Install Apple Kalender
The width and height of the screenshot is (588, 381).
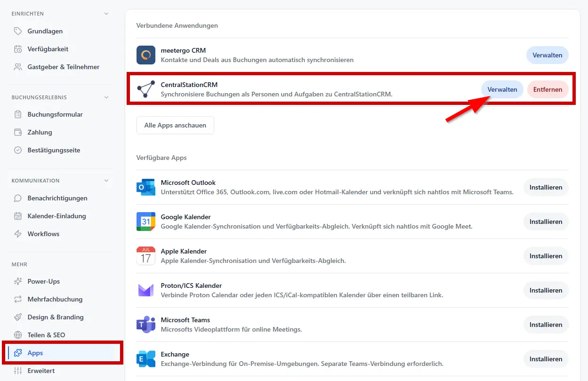pyautogui.click(x=546, y=256)
